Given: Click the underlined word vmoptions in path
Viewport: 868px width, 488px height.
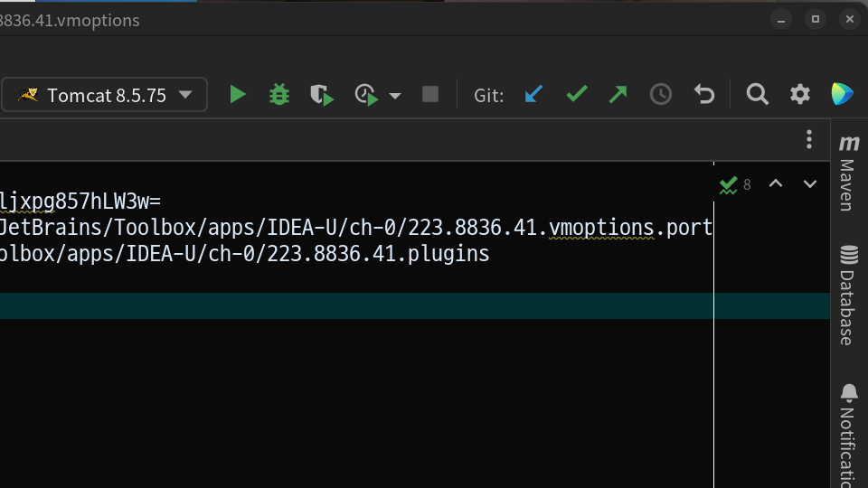Looking at the screenshot, I should [x=601, y=228].
